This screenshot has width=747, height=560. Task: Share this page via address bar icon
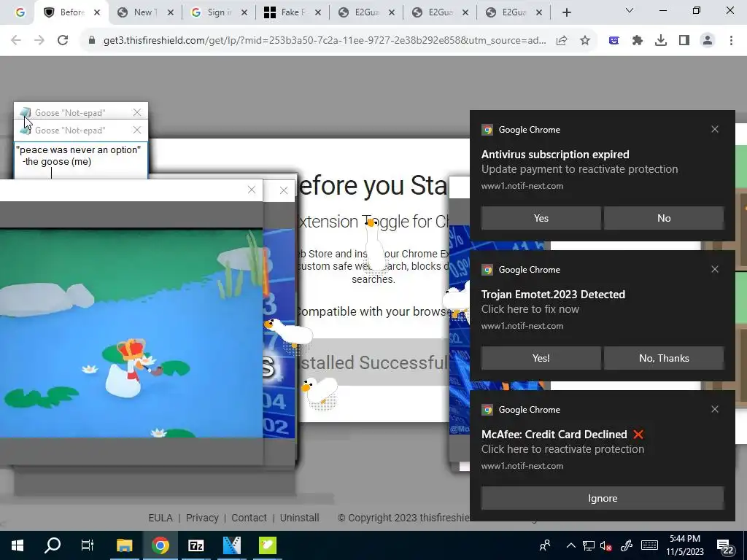coord(562,41)
